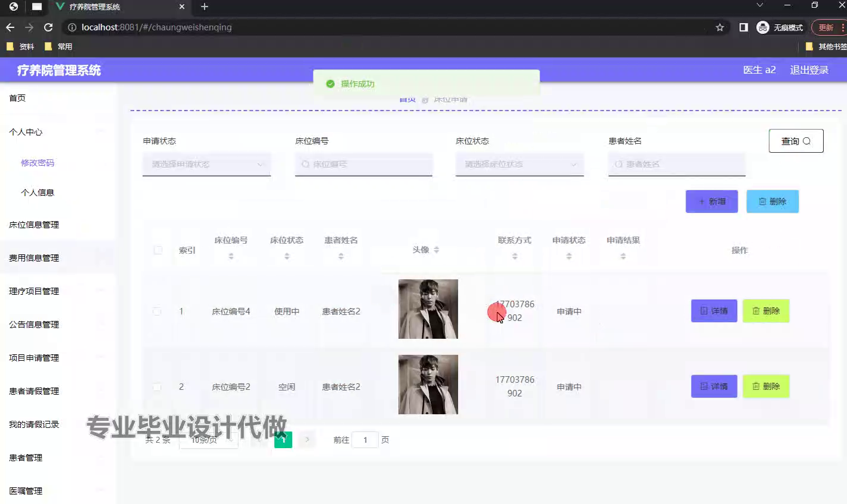Open 我的请假记录 in the sidebar
Screen dimensions: 847x504
[34, 424]
